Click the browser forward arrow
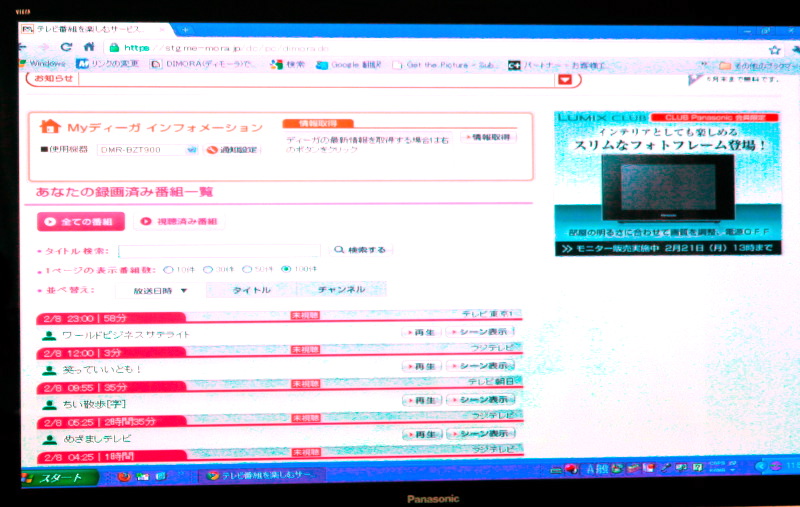The width and height of the screenshot is (800, 507). [45, 47]
